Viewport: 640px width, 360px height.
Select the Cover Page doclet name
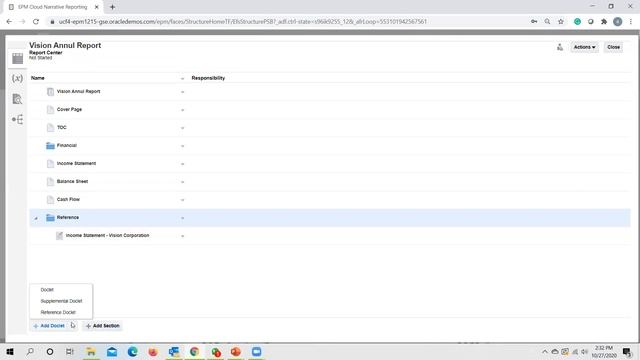tap(69, 109)
